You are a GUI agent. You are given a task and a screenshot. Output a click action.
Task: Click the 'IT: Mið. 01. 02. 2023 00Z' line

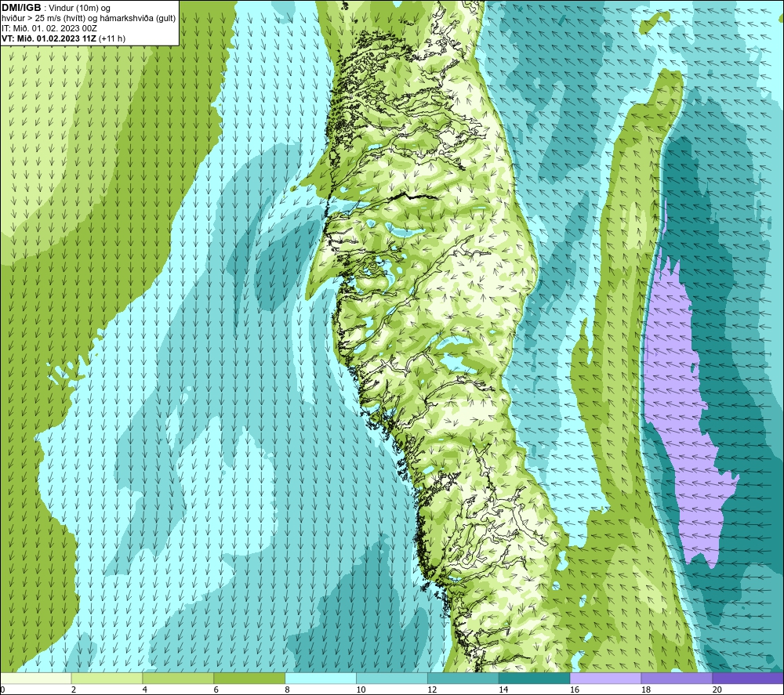[49, 28]
